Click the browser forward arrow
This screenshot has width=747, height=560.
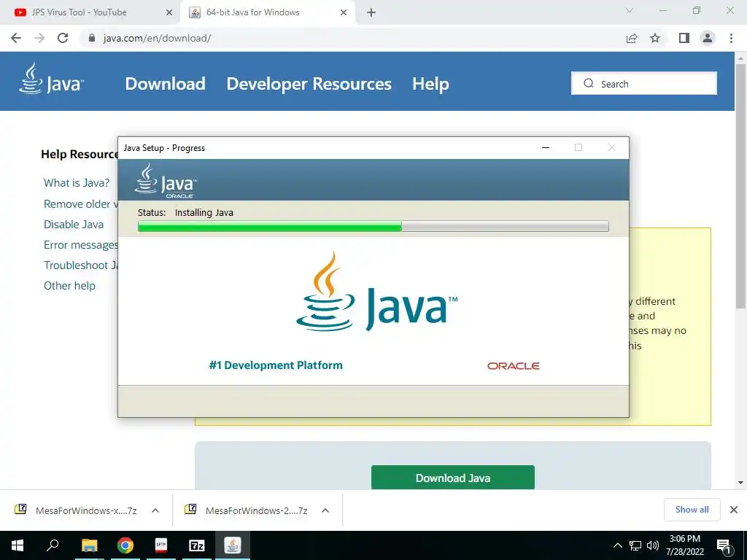39,38
